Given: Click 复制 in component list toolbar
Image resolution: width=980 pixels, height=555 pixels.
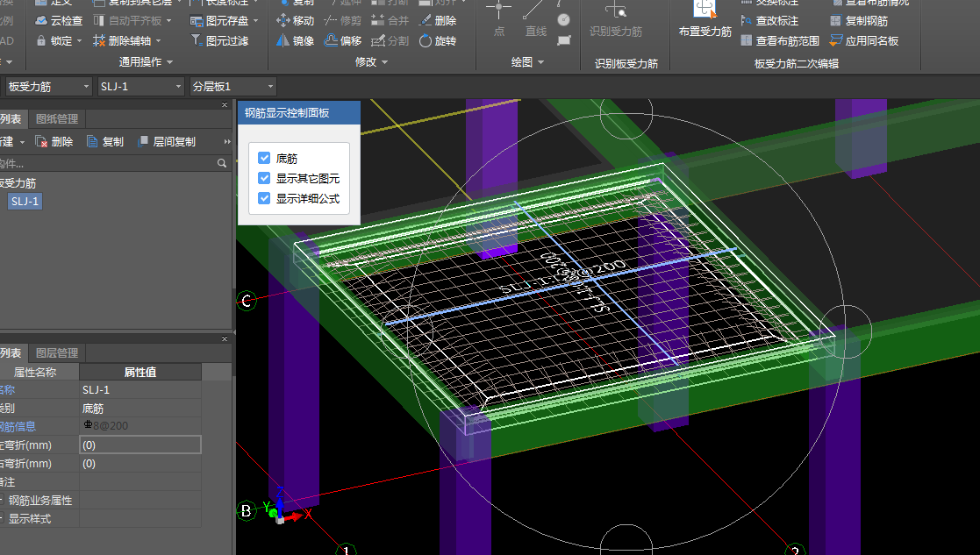Looking at the screenshot, I should point(105,142).
